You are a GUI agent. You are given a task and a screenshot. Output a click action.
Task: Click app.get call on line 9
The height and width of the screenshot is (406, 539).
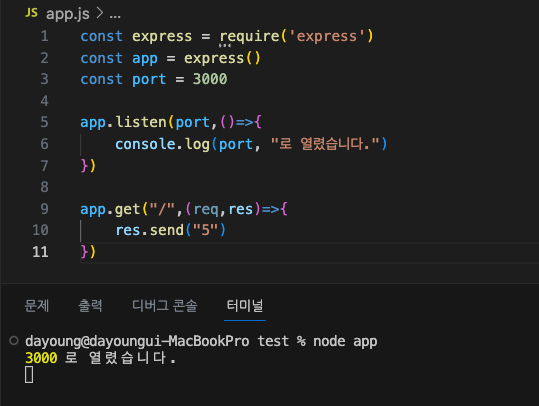(110, 209)
